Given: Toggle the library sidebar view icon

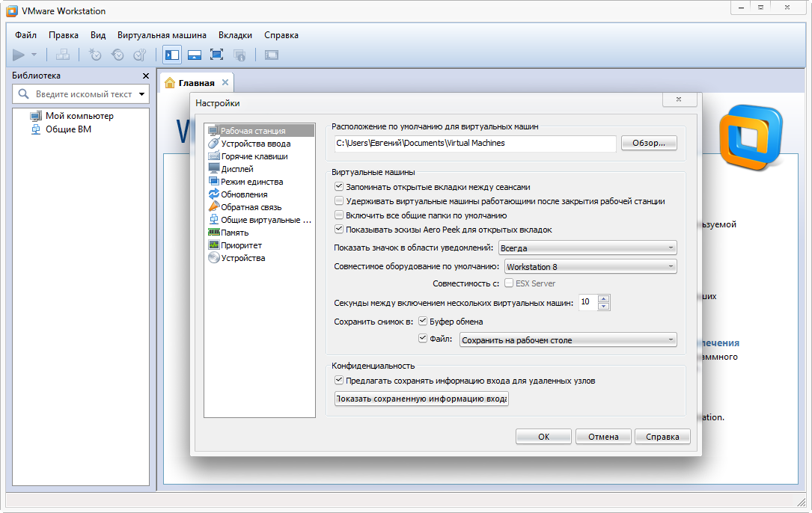Looking at the screenshot, I should pyautogui.click(x=172, y=55).
